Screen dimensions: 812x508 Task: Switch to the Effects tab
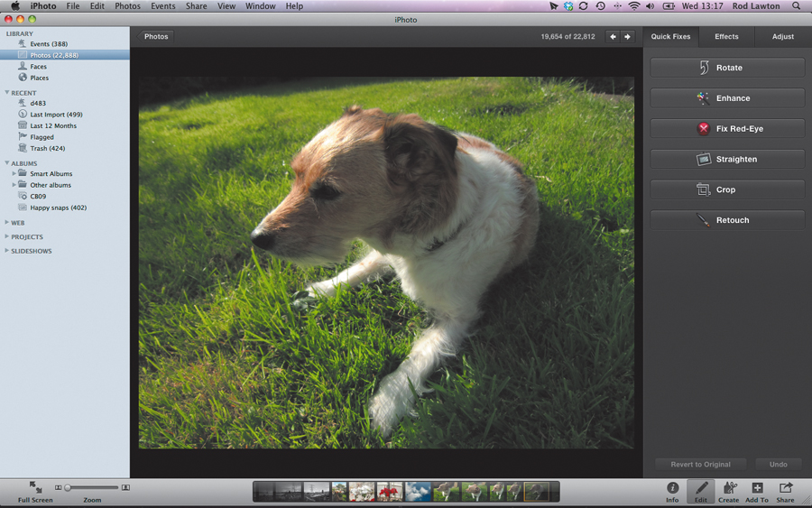pyautogui.click(x=726, y=37)
